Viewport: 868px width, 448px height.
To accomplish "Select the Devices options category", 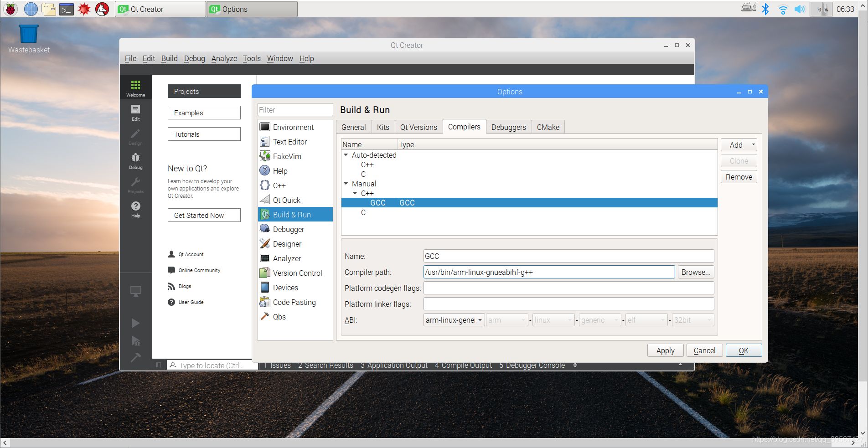I will tap(295, 288).
